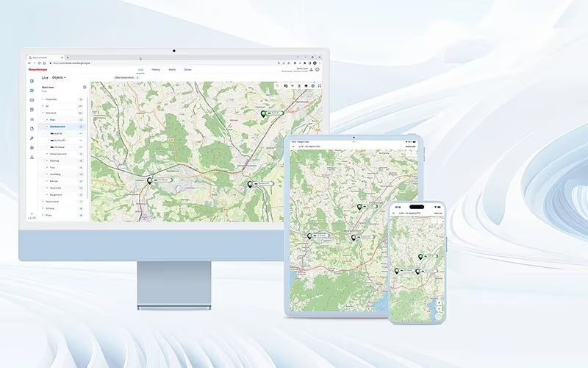Select the Schweiz tree row
This screenshot has height=368, width=588.
(x=62, y=208)
